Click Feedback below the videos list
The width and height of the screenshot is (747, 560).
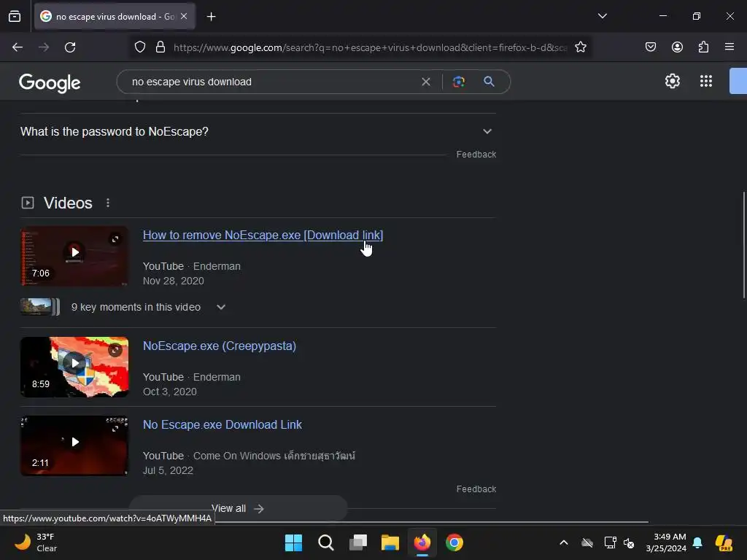click(476, 489)
